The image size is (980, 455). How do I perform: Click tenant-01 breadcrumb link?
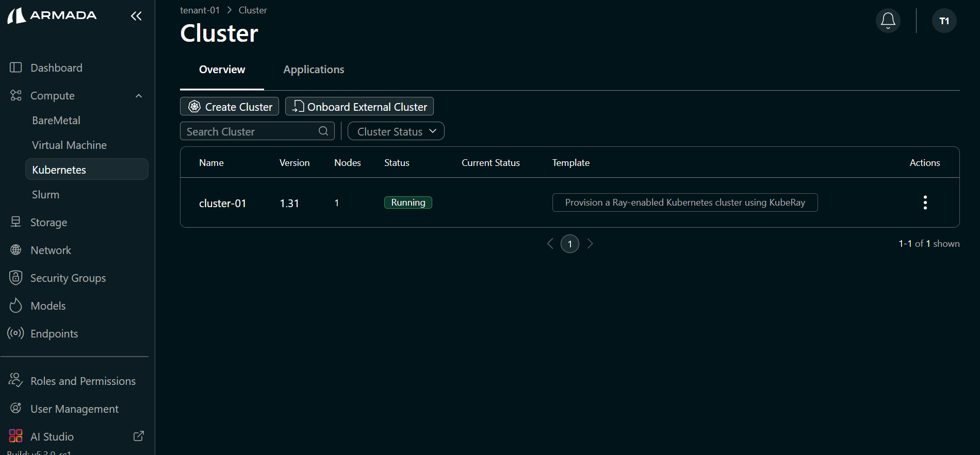tap(200, 10)
